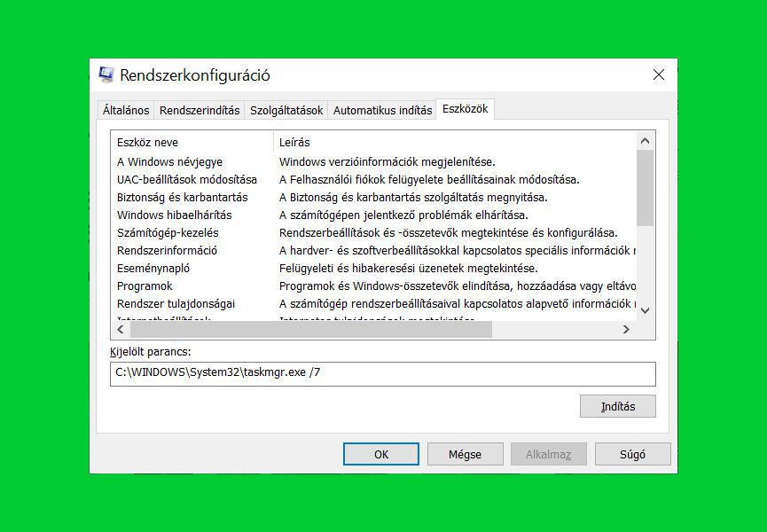
Task: Click the horizontal scrollbar left arrow
Action: click(x=121, y=330)
